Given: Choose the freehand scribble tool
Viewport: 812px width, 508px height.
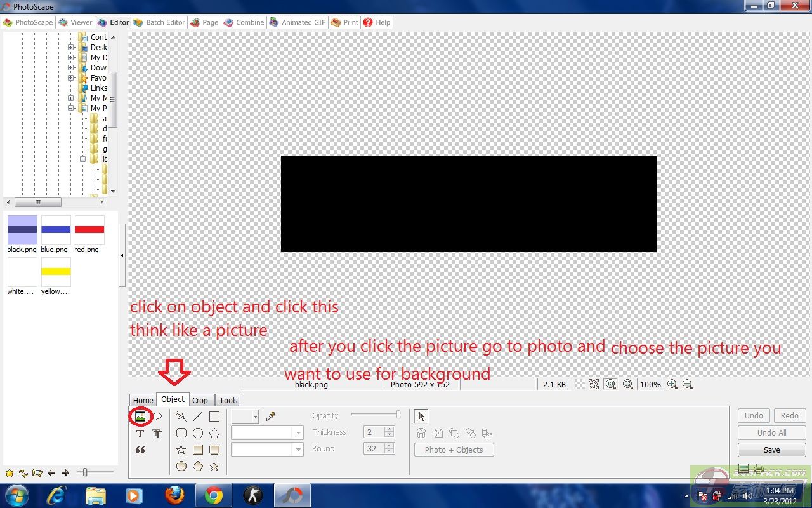Looking at the screenshot, I should 181,417.
